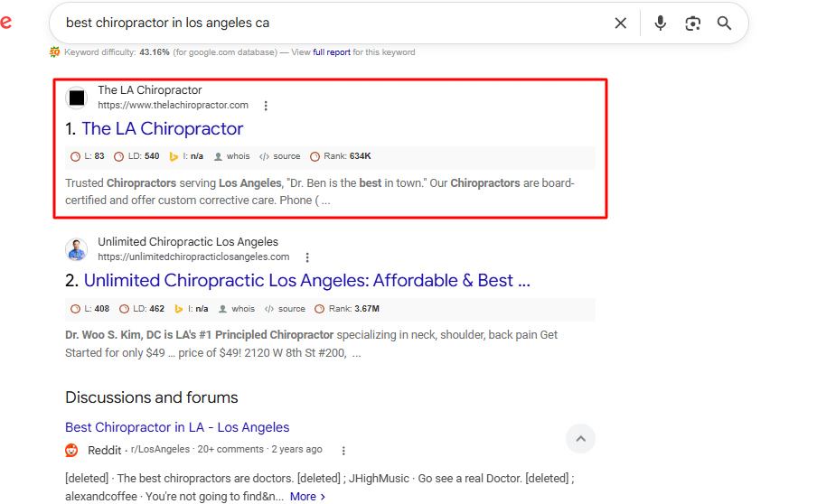Start voice search with the microphone icon
Viewport: 817px width, 504px height.
[660, 23]
